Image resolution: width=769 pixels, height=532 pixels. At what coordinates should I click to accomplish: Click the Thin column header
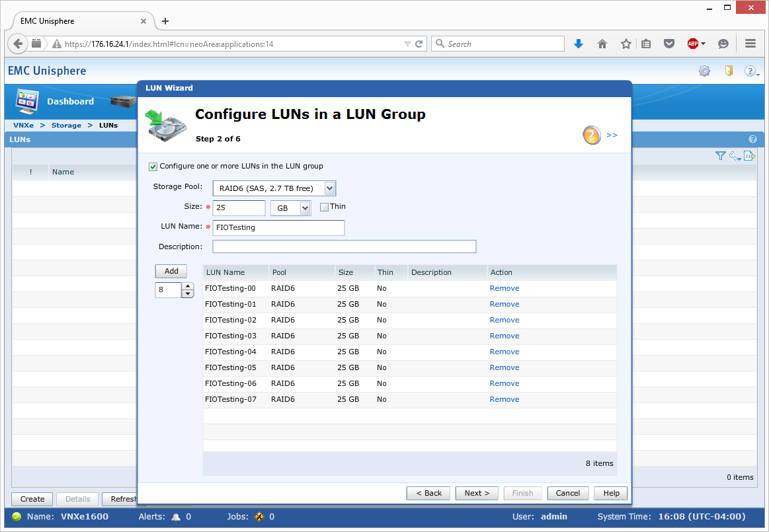pyautogui.click(x=390, y=273)
